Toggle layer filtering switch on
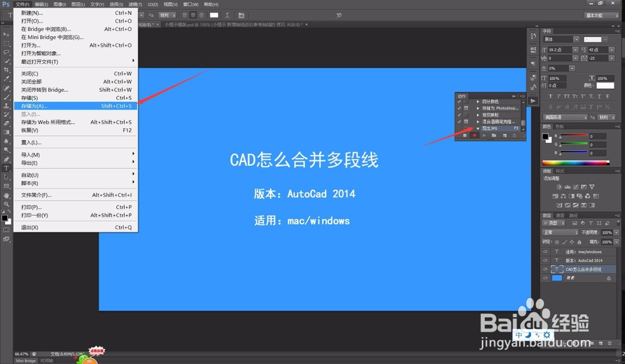Screen dimensions: 625x364 point(618,223)
